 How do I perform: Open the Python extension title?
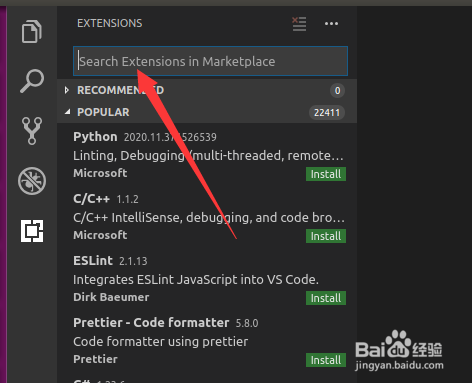tap(95, 137)
